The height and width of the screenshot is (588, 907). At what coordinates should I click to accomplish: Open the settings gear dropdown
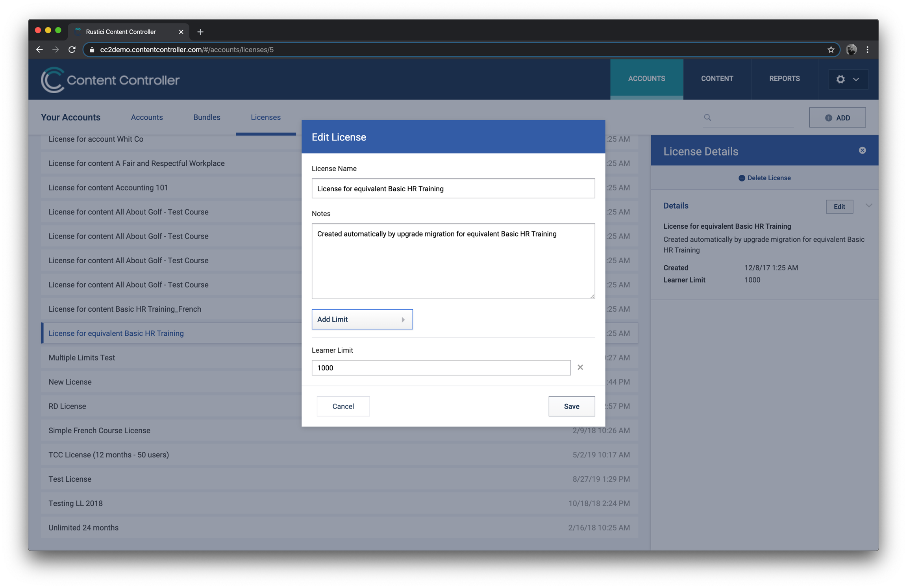pyautogui.click(x=848, y=79)
